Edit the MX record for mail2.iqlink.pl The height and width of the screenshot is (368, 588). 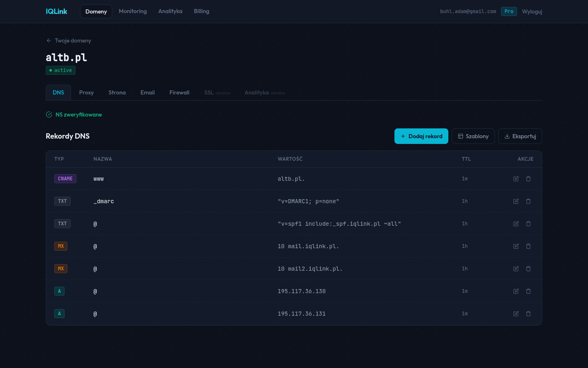click(x=516, y=269)
